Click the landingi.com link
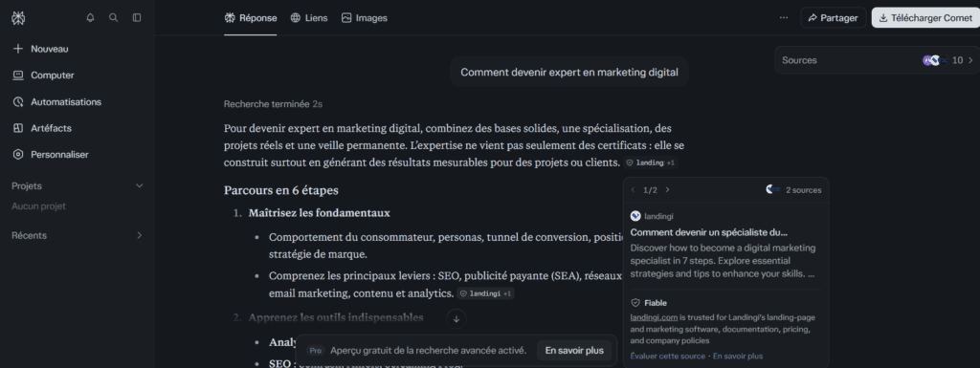 pos(654,317)
